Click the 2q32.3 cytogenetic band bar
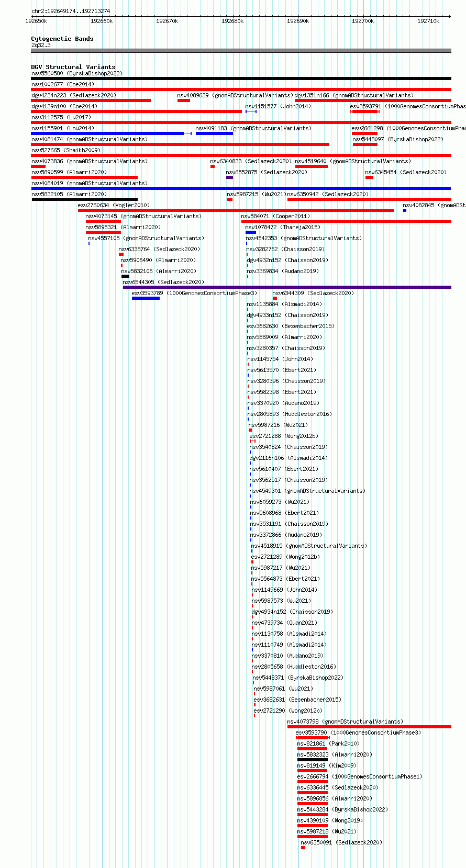The image size is (466, 868). 241,51
